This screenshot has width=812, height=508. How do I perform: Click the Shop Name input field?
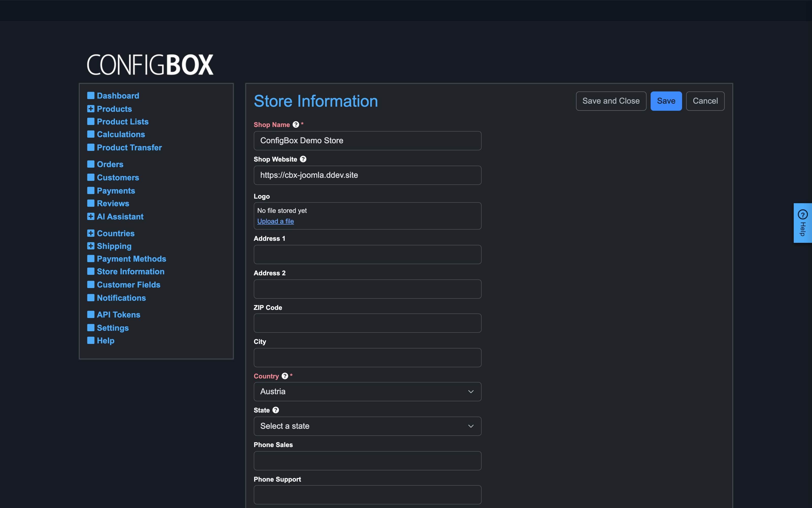367,140
